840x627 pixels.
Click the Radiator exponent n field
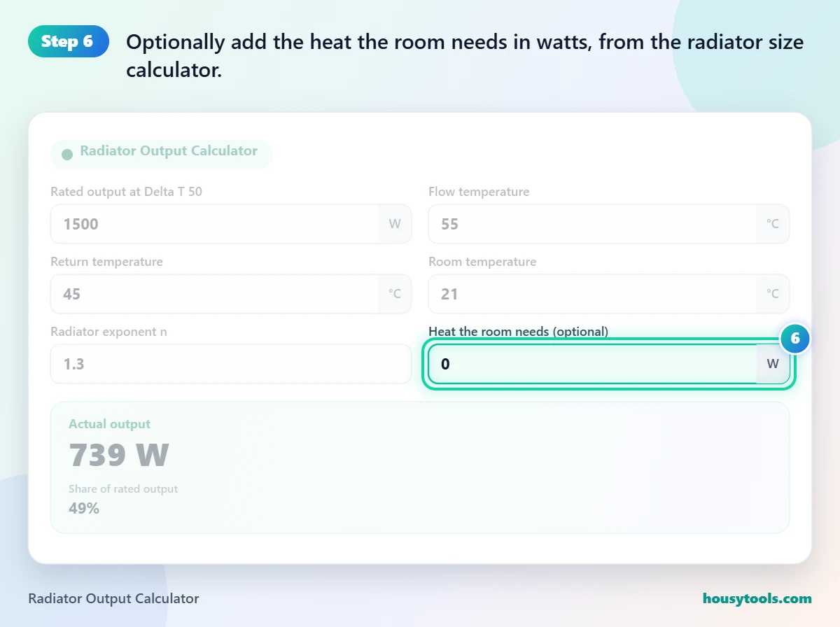coord(231,364)
